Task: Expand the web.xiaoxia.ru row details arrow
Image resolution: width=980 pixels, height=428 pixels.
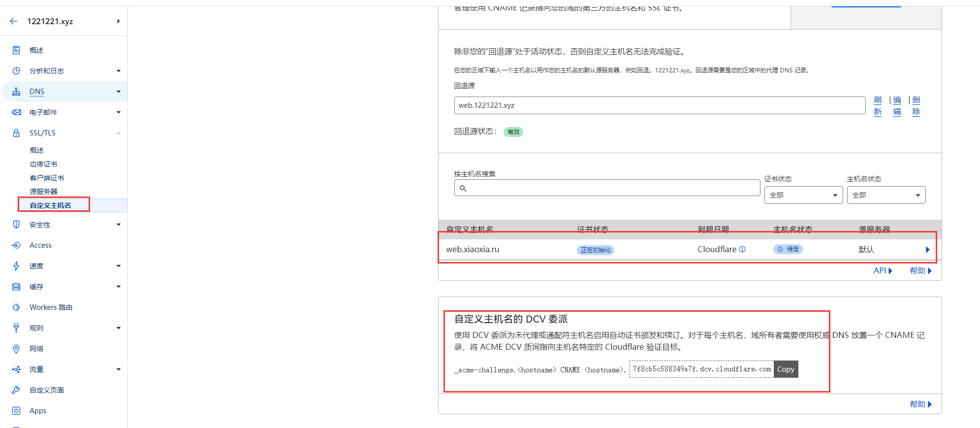Action: tap(927, 250)
